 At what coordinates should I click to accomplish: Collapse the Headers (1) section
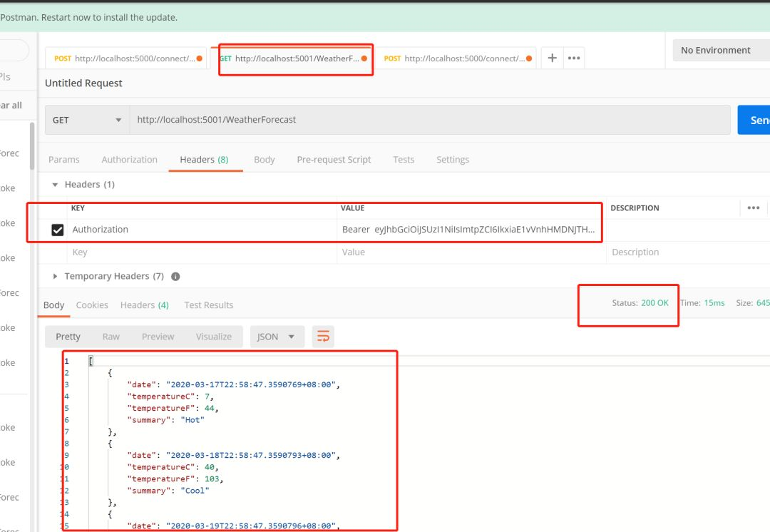coord(55,185)
